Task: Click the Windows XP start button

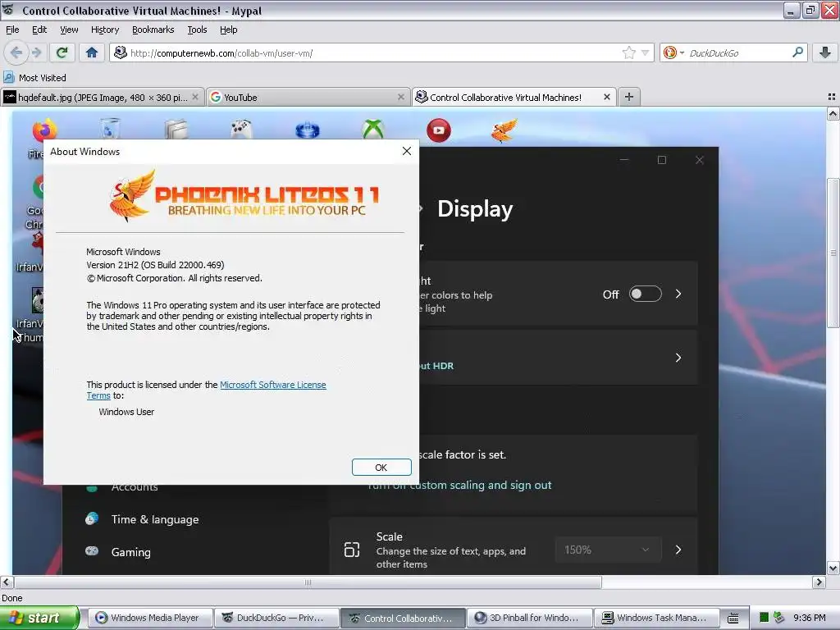Action: tap(39, 618)
